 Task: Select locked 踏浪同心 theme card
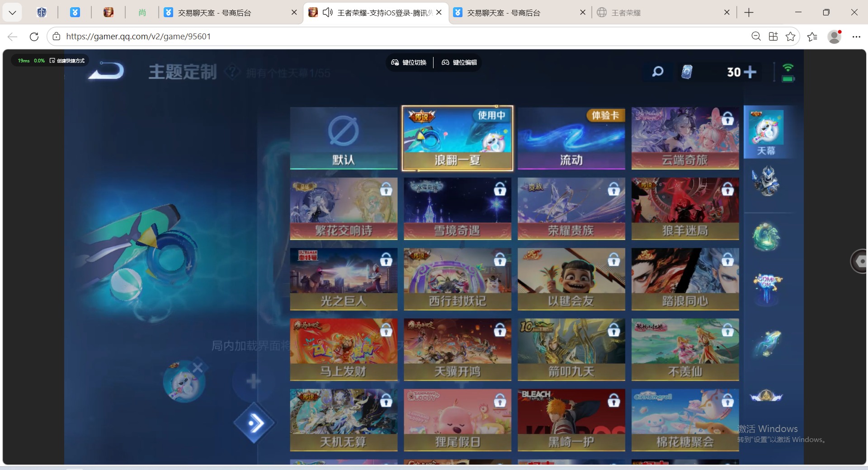click(685, 279)
